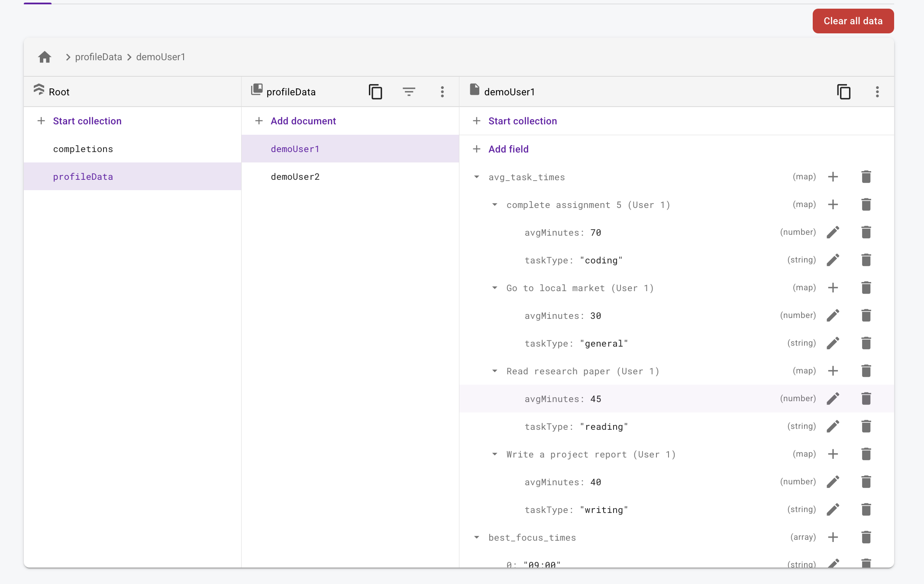Open profileData three-dot overflow menu
This screenshot has height=584, width=924.
[442, 91]
